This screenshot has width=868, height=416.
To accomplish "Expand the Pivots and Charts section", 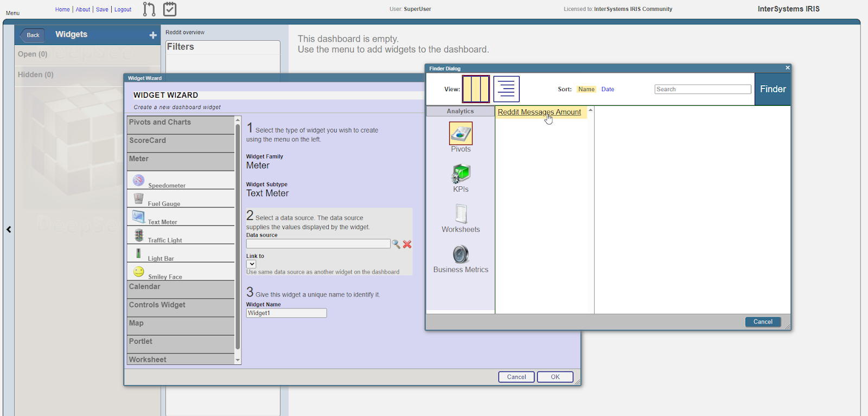I will coord(181,123).
